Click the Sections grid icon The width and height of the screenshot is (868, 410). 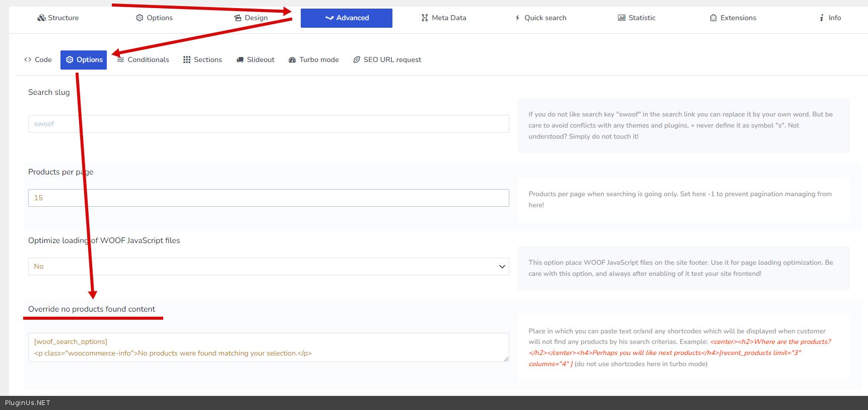(x=187, y=60)
